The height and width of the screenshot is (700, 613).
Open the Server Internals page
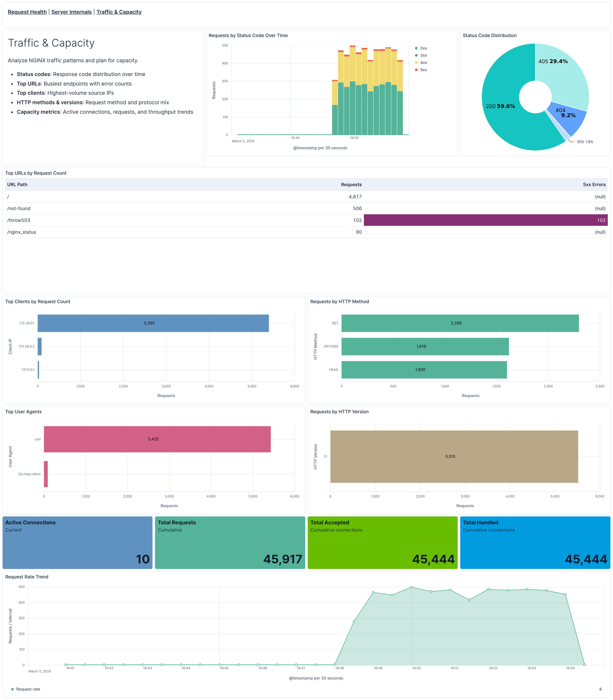point(71,12)
